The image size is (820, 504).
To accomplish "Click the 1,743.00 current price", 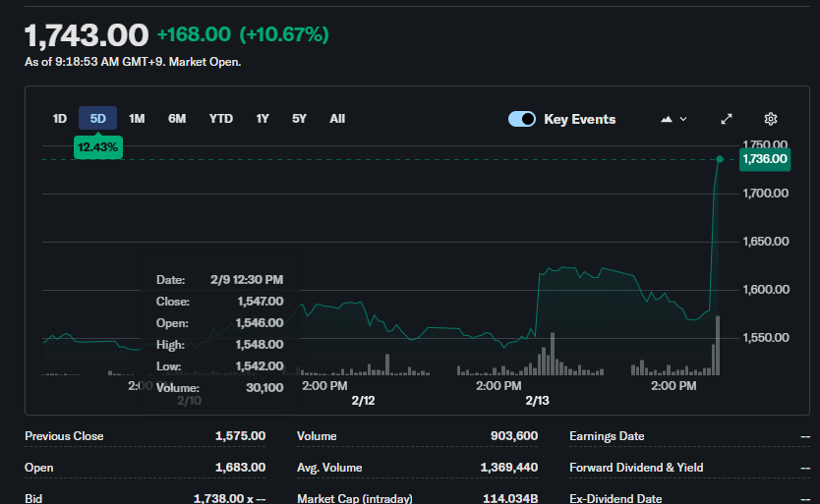I will [87, 35].
